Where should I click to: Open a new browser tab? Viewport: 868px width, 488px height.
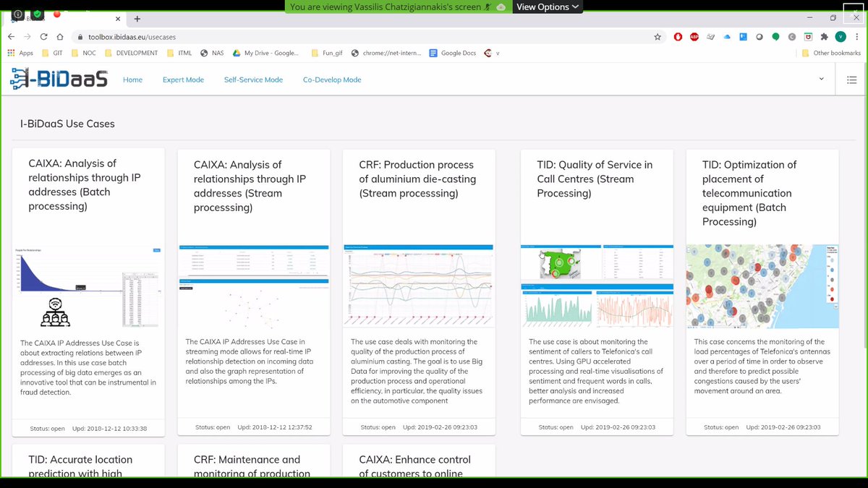pyautogui.click(x=137, y=19)
